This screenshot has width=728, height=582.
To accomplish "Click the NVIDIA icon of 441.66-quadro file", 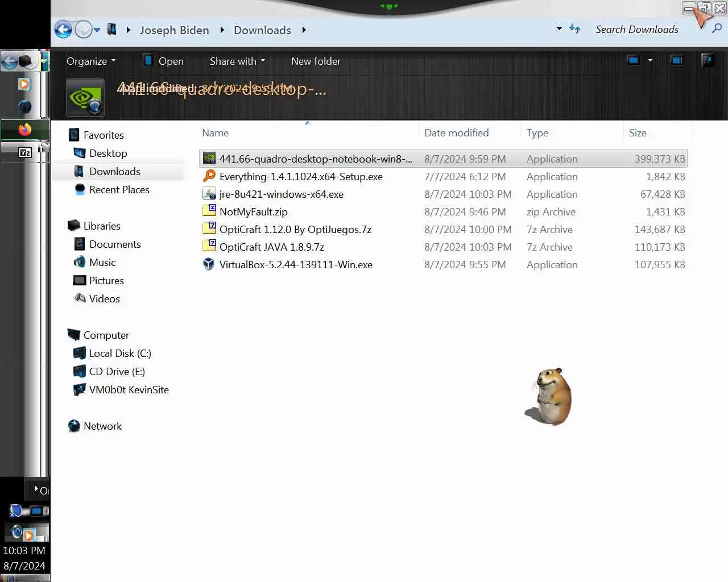I will pos(209,159).
